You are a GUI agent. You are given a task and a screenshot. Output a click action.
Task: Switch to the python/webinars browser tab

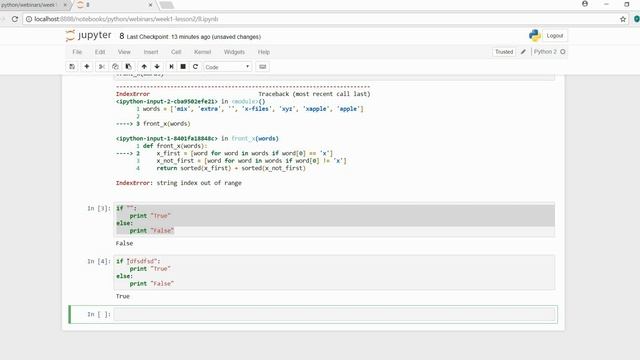31,5
